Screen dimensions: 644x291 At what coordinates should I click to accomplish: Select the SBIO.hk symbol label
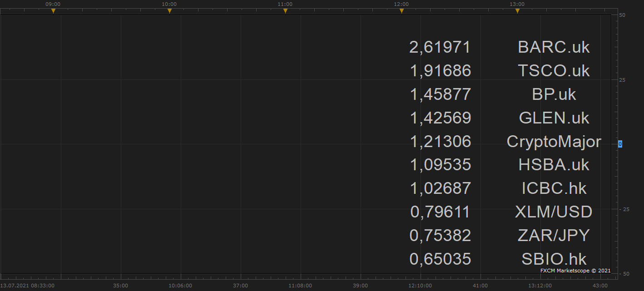click(554, 259)
